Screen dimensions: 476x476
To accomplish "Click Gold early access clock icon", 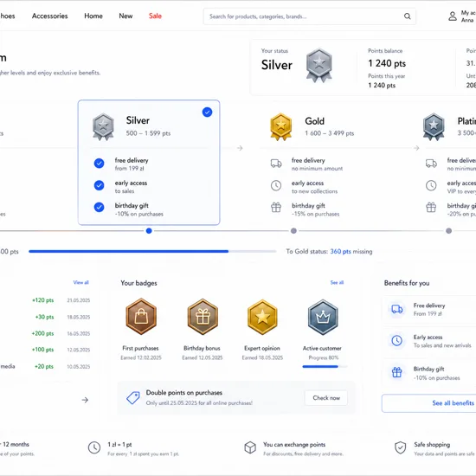I will point(276,185).
